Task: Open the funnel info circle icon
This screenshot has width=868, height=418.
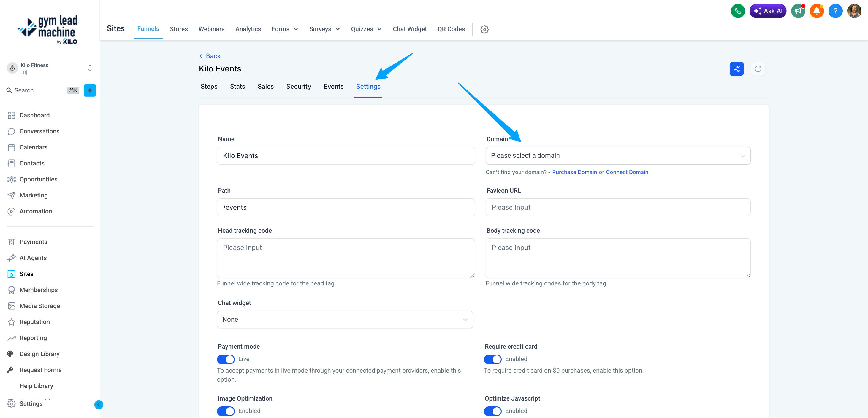Action: click(x=758, y=69)
